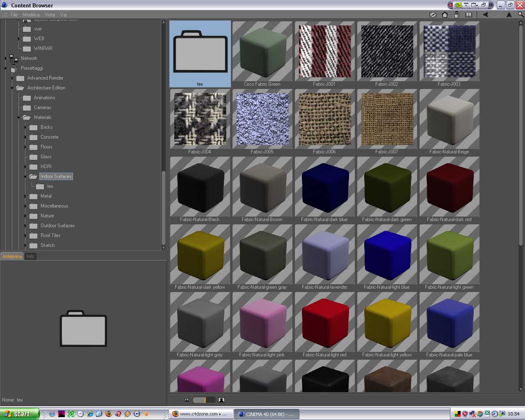Viewport: 525px width, 420px height.
Task: Click the open-book icon in the toolbar
Action: click(x=469, y=15)
